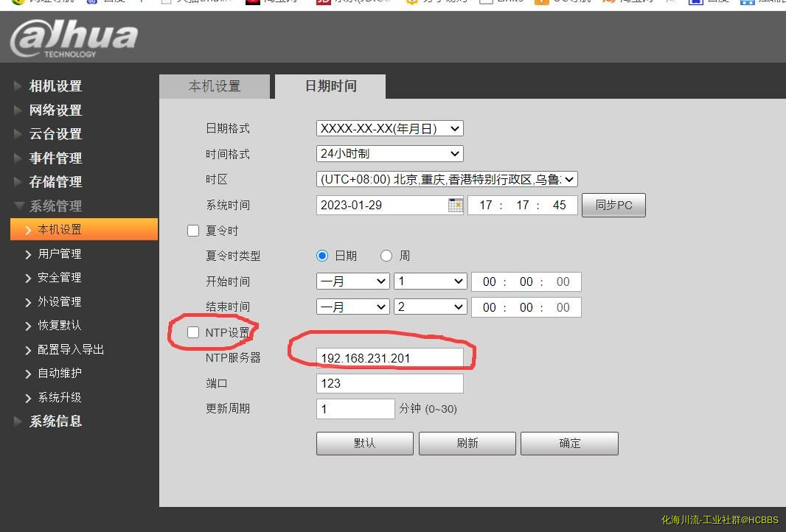Open 结束时间 day dropdown showing 2

click(x=431, y=307)
